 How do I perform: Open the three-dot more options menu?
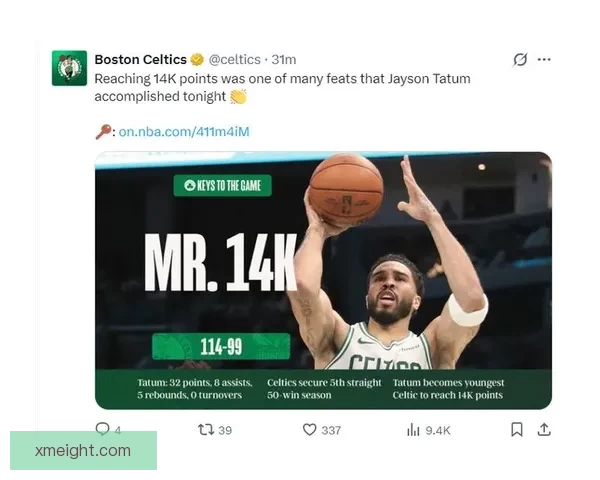tap(544, 59)
